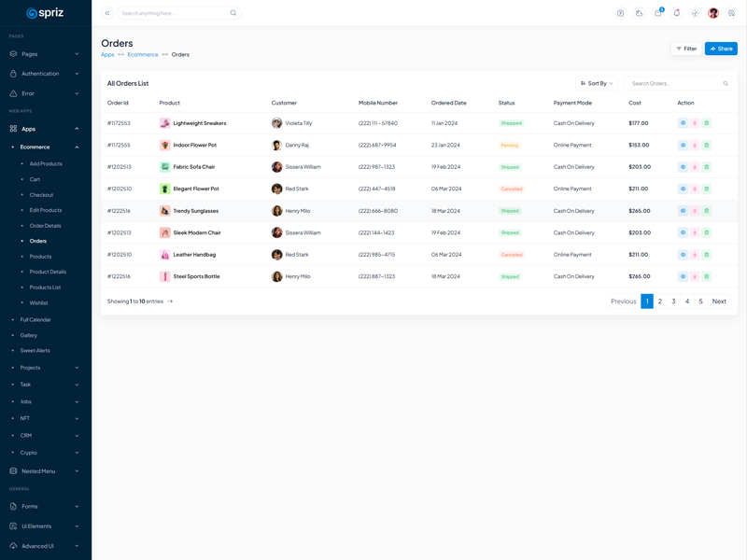Click the eye icon for Steel Sports Bottle

(683, 276)
